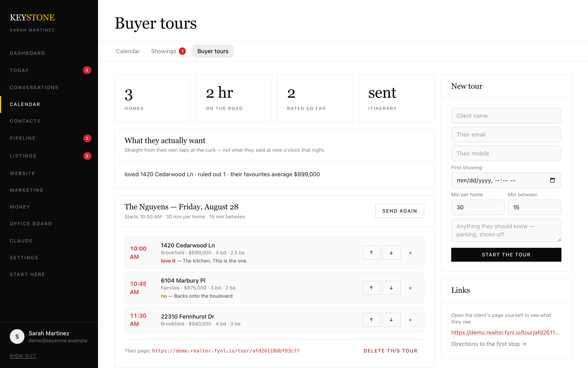Open Pipeline in the sidebar
The width and height of the screenshot is (588, 368).
[x=49, y=138]
